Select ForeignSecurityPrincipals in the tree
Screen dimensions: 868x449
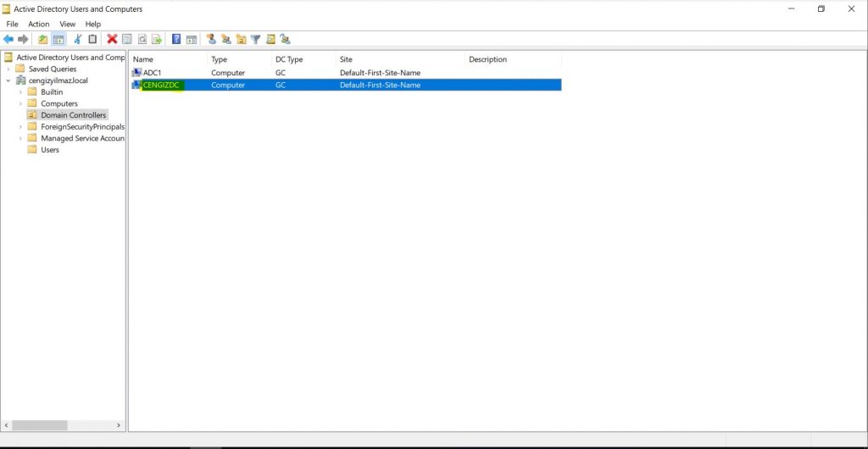pyautogui.click(x=82, y=126)
